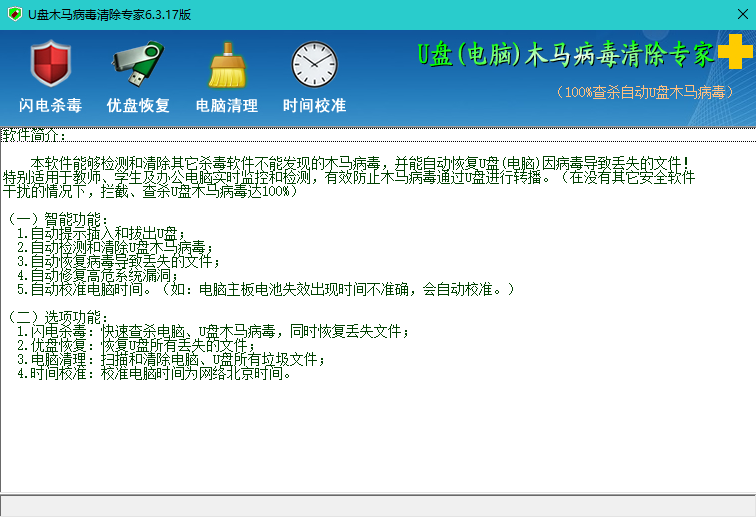
Task: Close the U盘木马病毒清除专家 window
Action: point(742,14)
